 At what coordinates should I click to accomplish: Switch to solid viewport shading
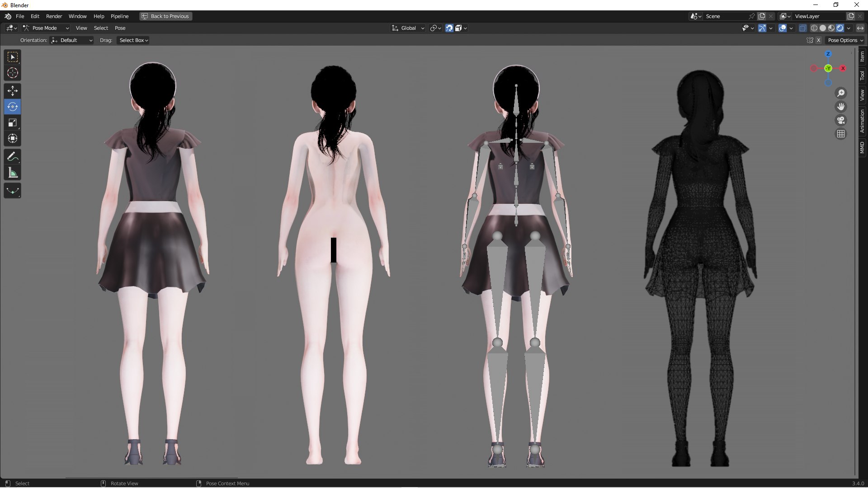tap(823, 28)
